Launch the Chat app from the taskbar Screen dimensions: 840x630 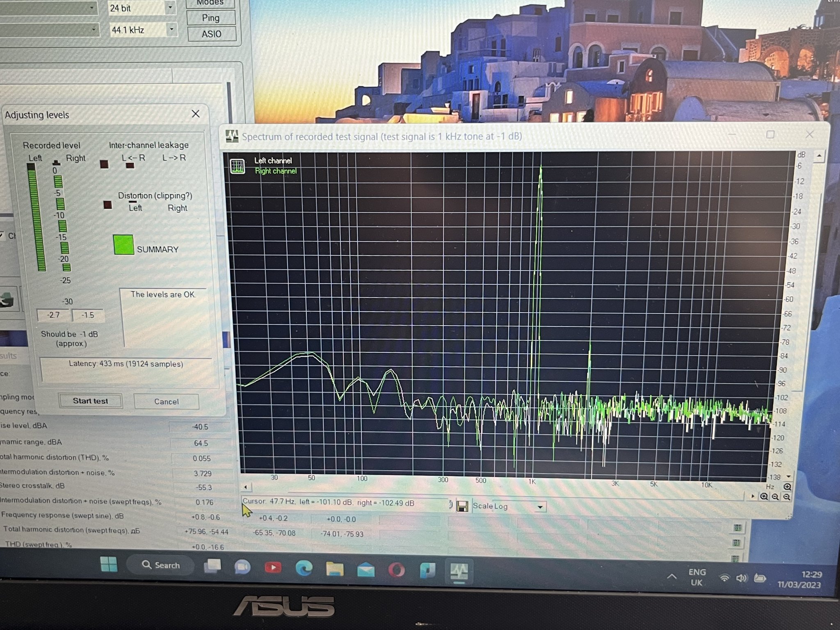tap(242, 567)
